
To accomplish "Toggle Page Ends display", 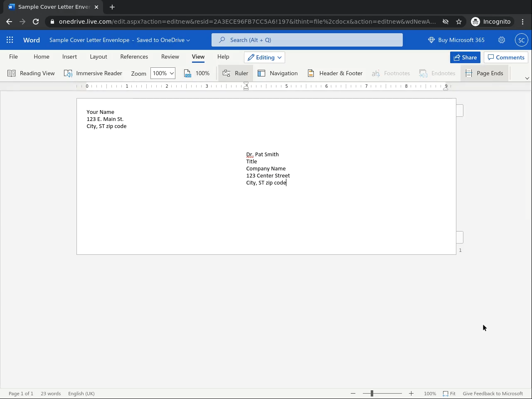I will 485,73.
